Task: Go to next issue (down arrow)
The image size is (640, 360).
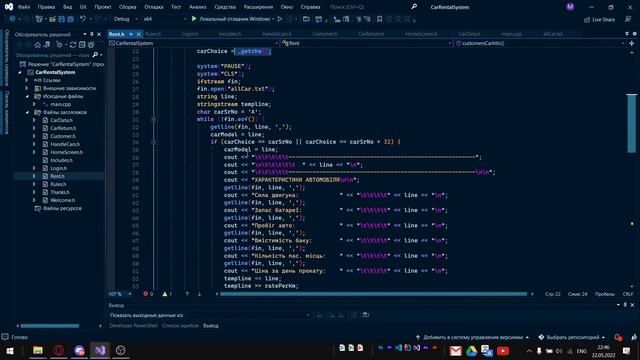Action: click(199, 294)
